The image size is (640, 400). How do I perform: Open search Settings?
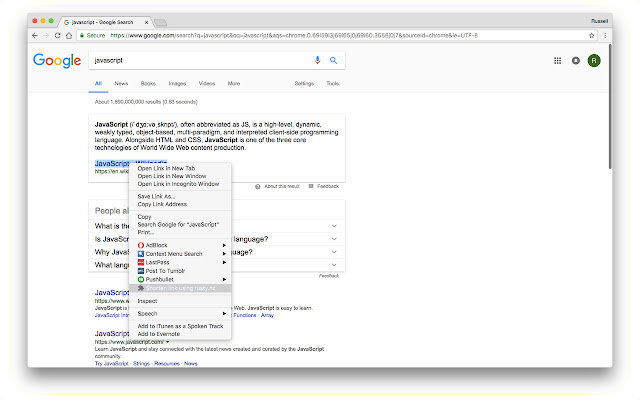[x=304, y=83]
